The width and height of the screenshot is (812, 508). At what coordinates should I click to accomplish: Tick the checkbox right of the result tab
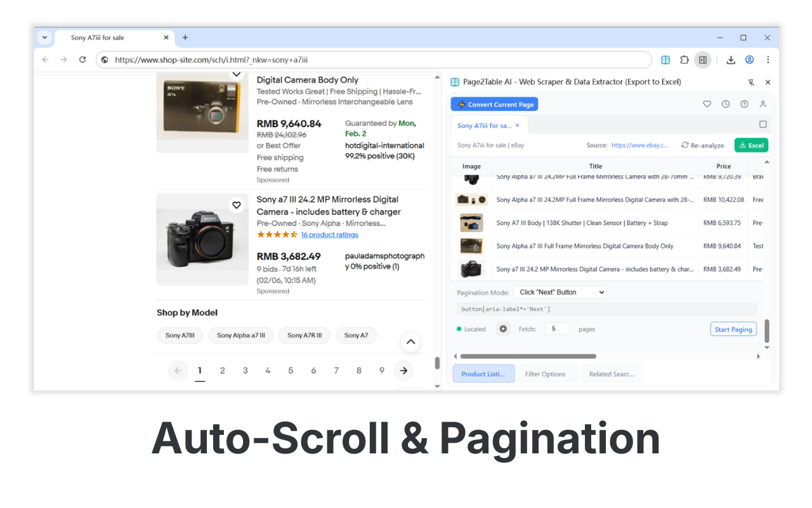click(x=763, y=124)
